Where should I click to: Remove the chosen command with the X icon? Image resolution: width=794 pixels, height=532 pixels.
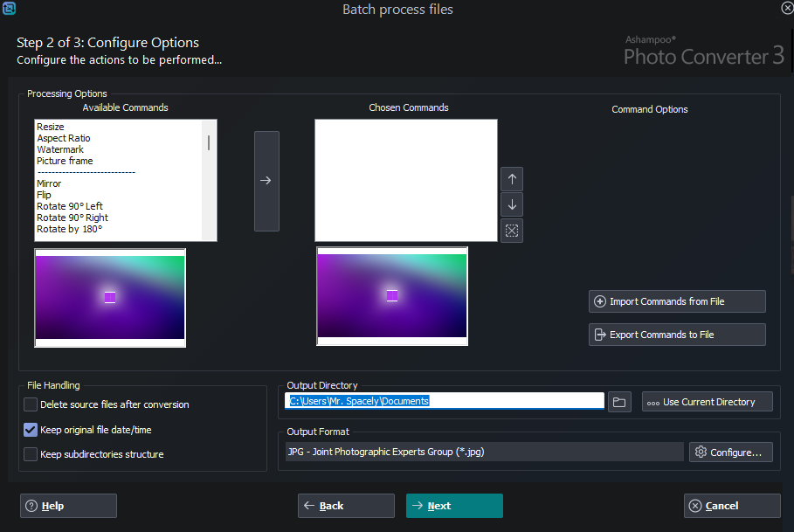pos(512,231)
